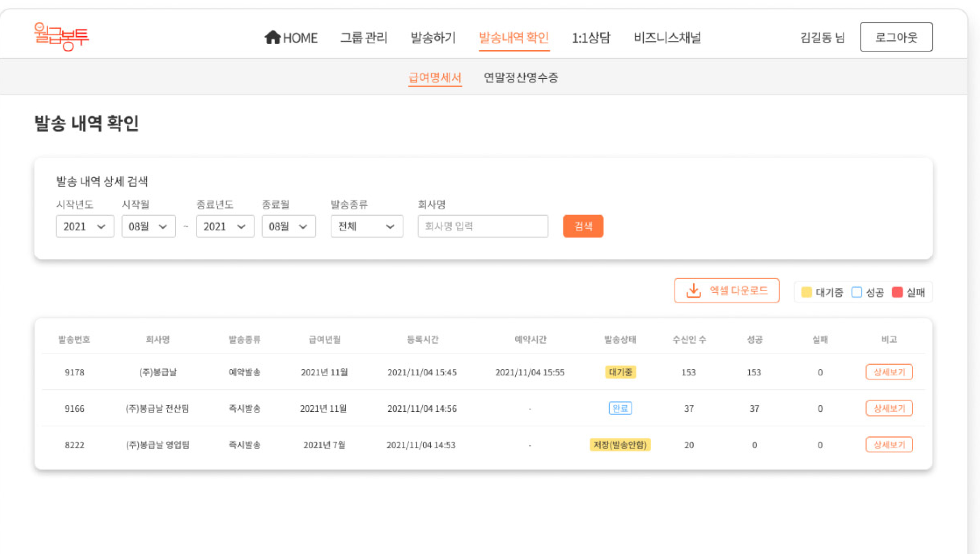Click 상세보기 for row 8222
This screenshot has height=554, width=980.
click(x=889, y=444)
